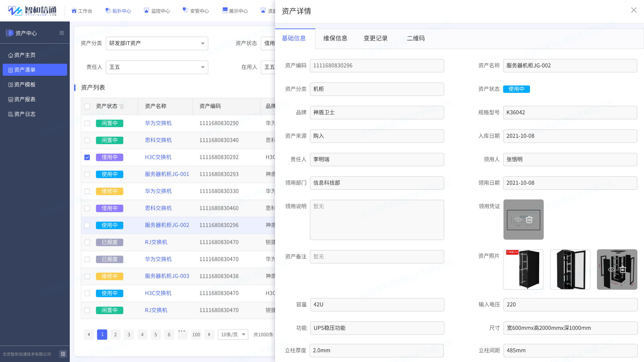Open 监控中心 from top navigation

point(157,11)
